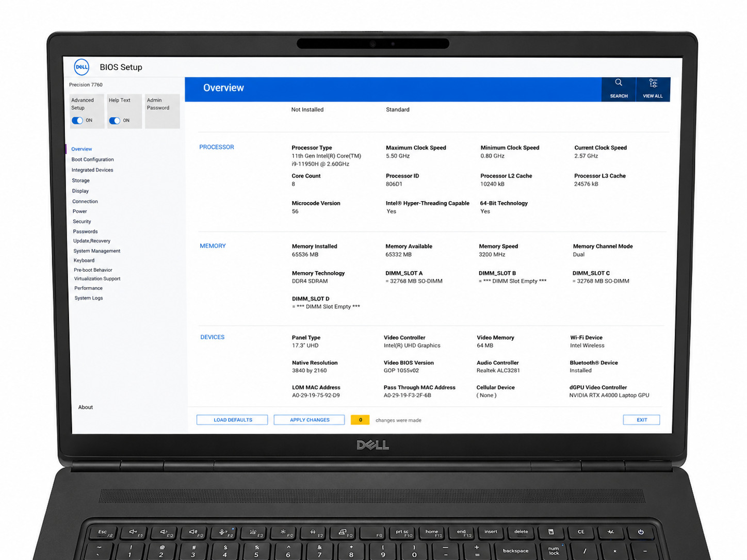Click the DEVICES section heading
The height and width of the screenshot is (560, 747).
tap(212, 337)
